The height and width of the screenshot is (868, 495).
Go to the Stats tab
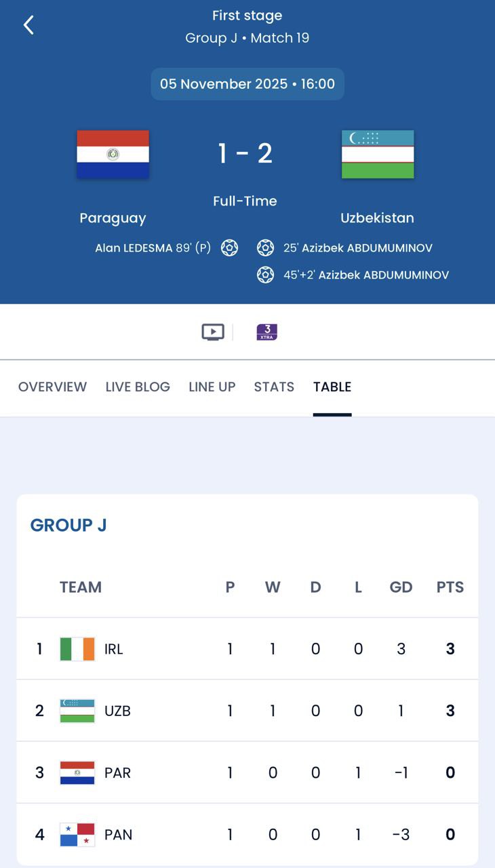coord(274,387)
